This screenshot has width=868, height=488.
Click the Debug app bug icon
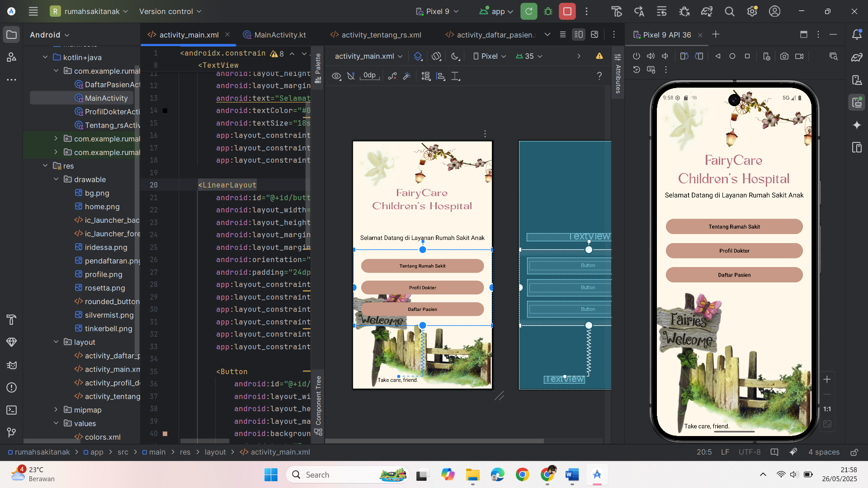coord(548,11)
